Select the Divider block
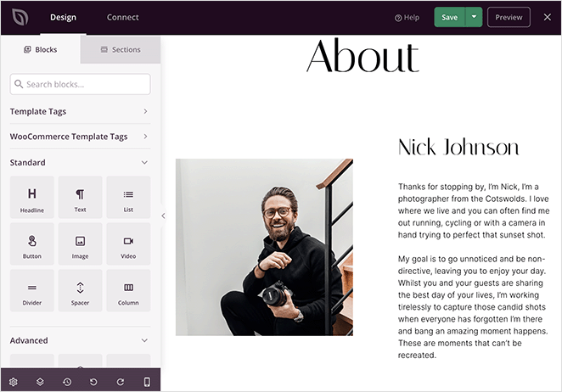Image resolution: width=562 pixels, height=392 pixels. tap(32, 291)
